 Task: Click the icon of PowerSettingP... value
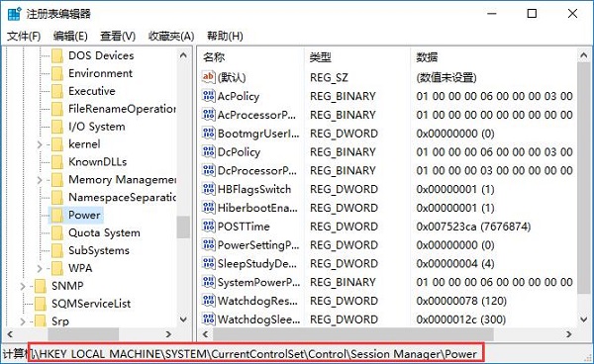[x=208, y=245]
